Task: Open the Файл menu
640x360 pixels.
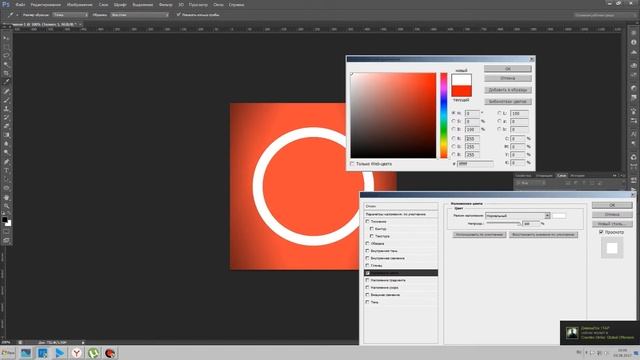Action: point(20,4)
